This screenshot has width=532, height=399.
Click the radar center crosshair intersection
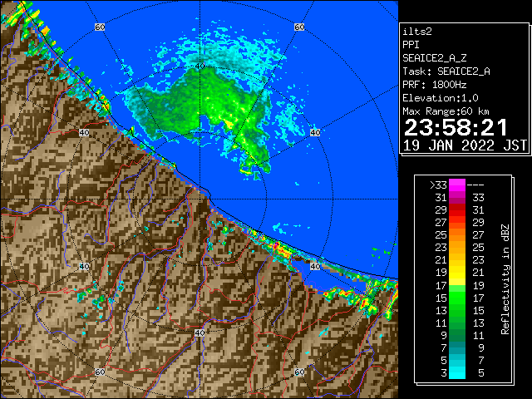pyautogui.click(x=199, y=199)
